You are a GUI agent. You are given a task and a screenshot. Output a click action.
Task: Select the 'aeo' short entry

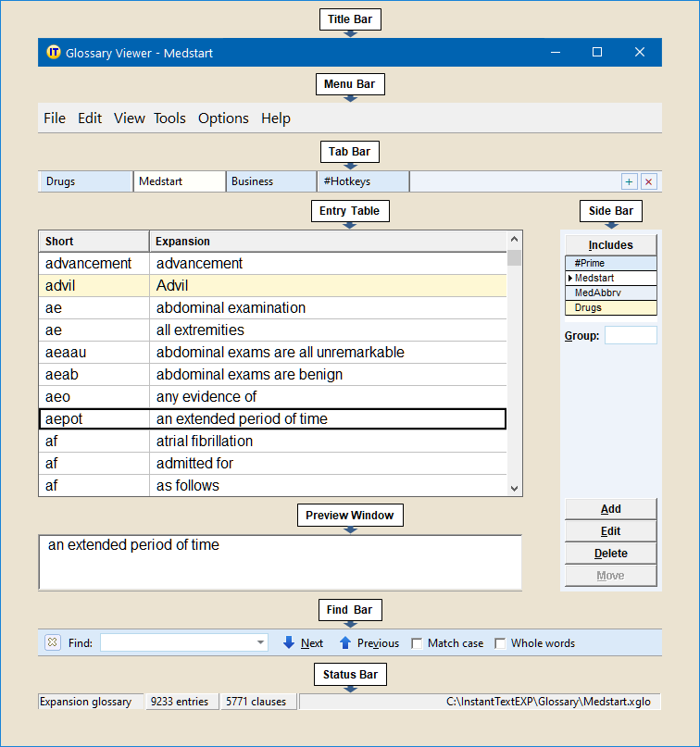[94, 396]
